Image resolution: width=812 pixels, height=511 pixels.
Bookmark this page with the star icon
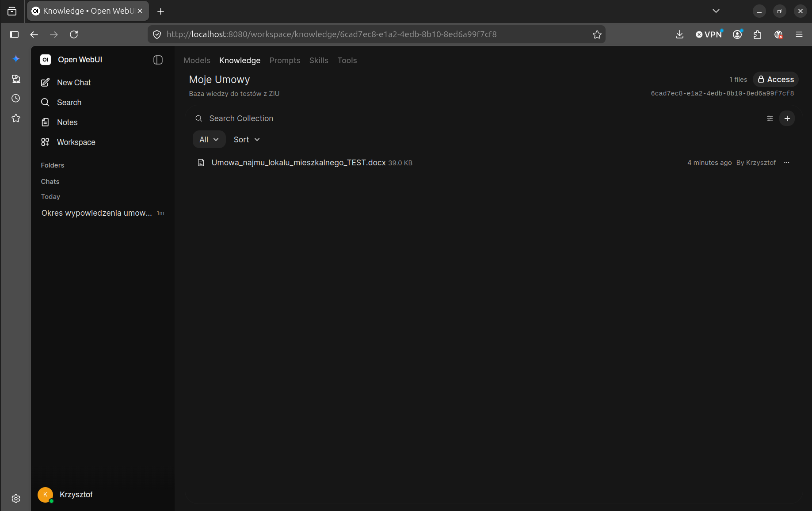coord(597,34)
